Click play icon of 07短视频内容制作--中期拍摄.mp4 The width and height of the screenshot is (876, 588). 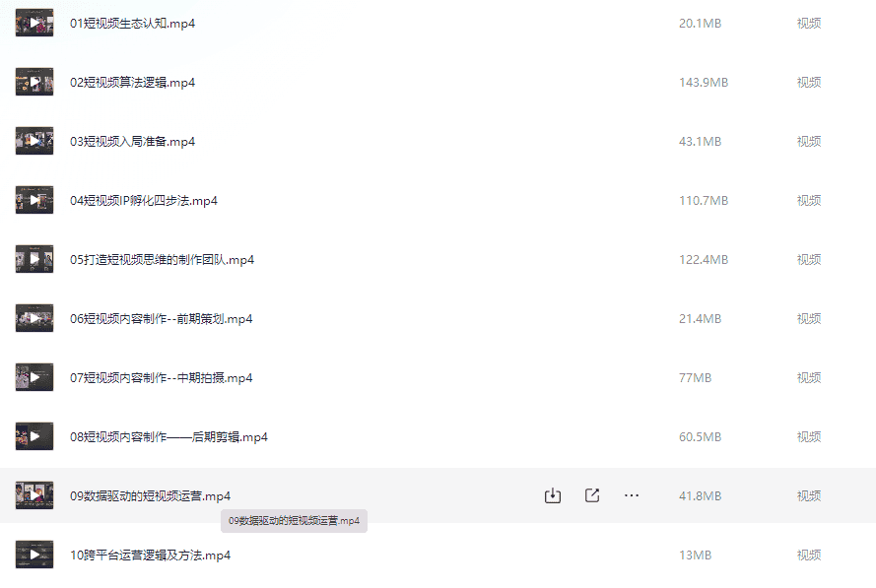[34, 377]
